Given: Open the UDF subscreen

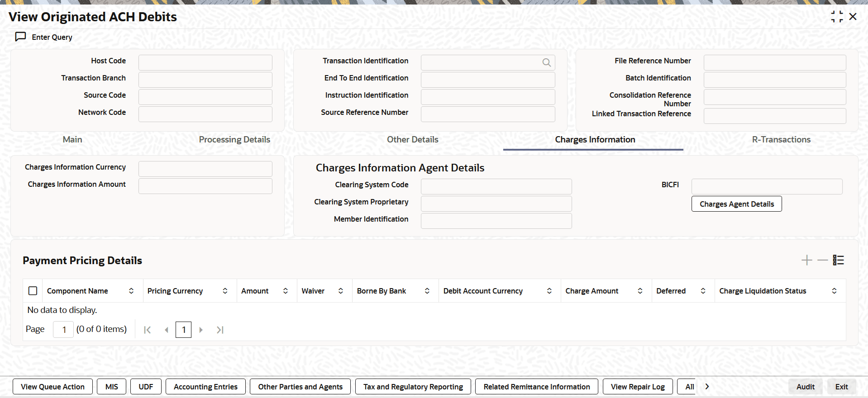Looking at the screenshot, I should click(146, 387).
